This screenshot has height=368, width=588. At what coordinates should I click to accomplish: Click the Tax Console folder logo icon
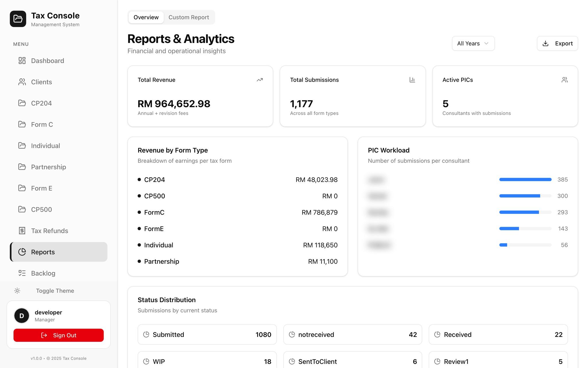(18, 19)
